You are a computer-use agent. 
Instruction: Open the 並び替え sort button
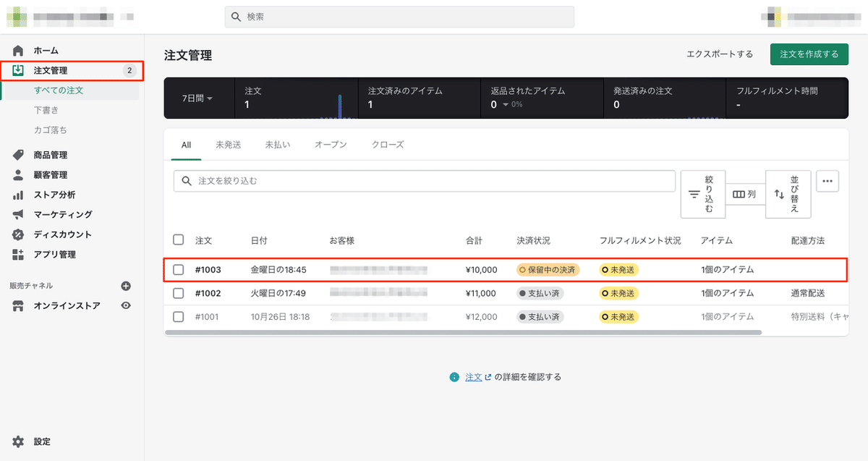point(788,194)
